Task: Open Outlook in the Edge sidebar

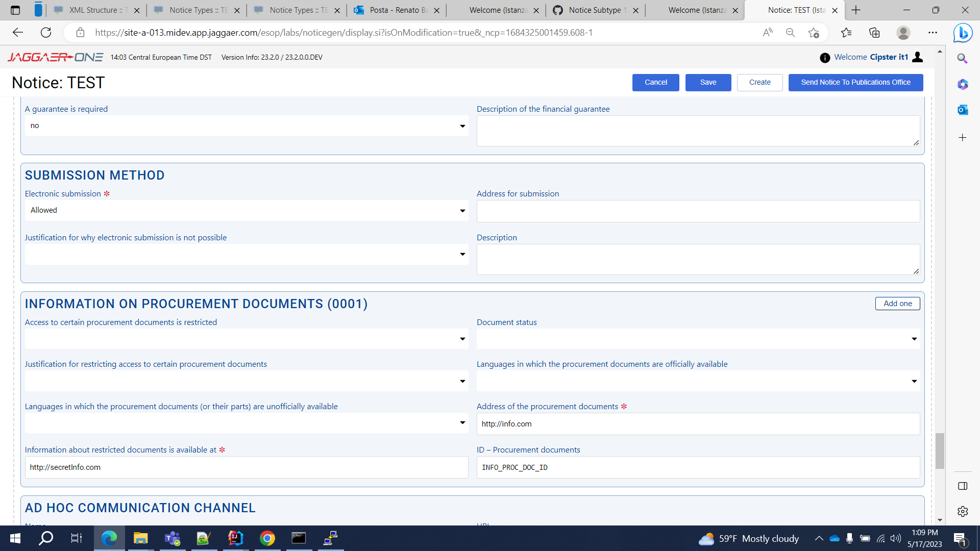Action: [x=963, y=110]
